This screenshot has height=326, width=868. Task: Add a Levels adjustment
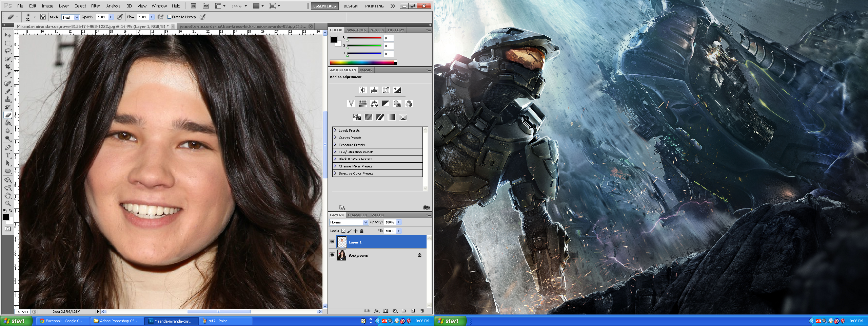pos(374,90)
